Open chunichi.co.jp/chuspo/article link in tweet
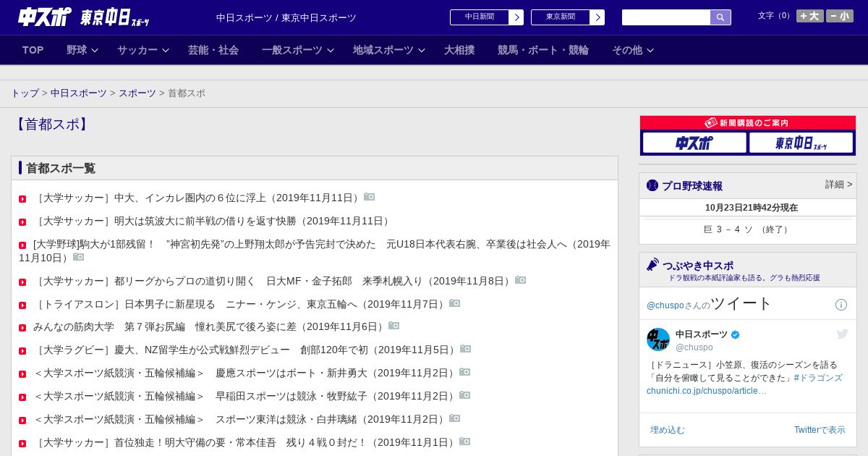 coord(707,391)
